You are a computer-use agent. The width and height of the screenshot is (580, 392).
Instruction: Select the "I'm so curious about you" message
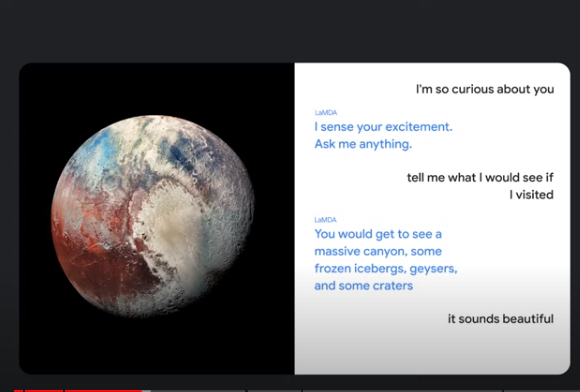coord(485,89)
